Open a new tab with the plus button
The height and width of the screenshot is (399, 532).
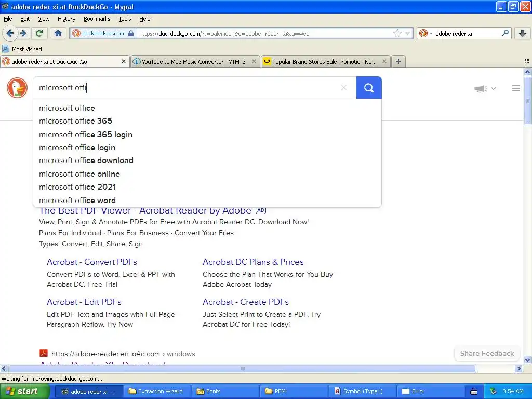398,61
